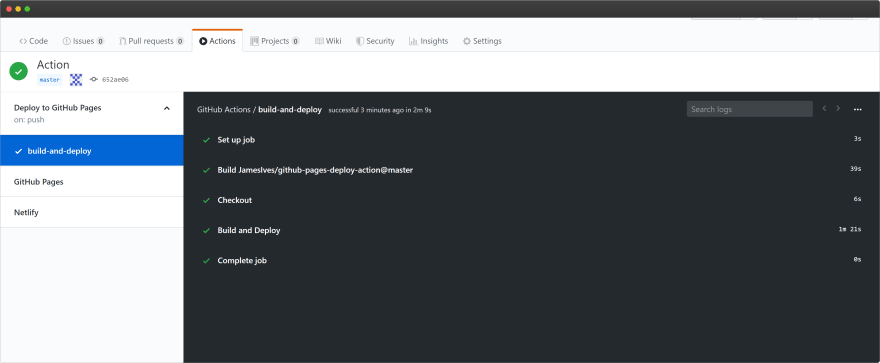Switch to the Code tab
Screen dimensions: 880x363
coord(34,41)
